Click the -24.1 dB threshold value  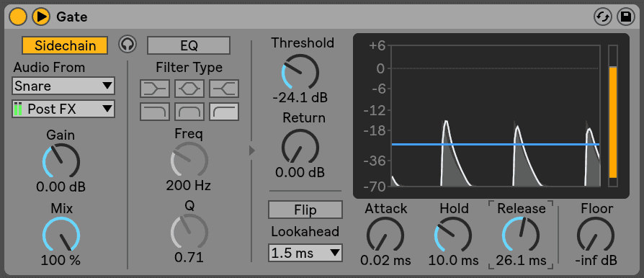[300, 98]
